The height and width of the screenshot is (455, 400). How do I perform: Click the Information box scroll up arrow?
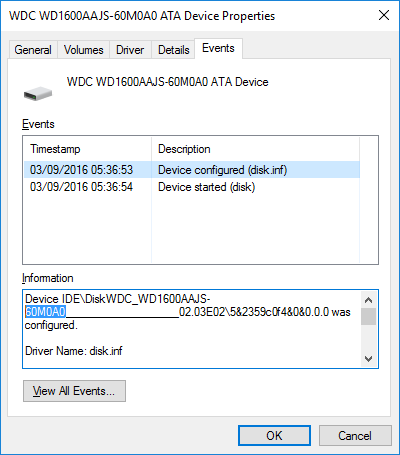click(x=368, y=300)
